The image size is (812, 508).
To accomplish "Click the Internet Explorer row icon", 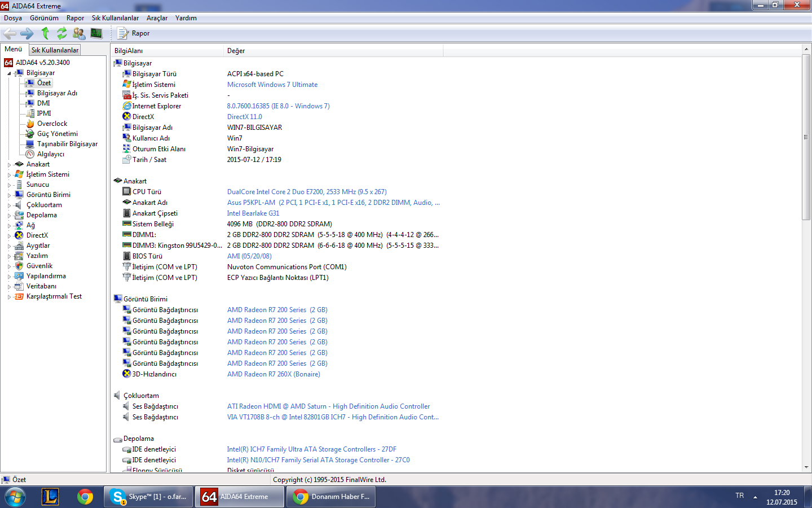I will pos(127,106).
